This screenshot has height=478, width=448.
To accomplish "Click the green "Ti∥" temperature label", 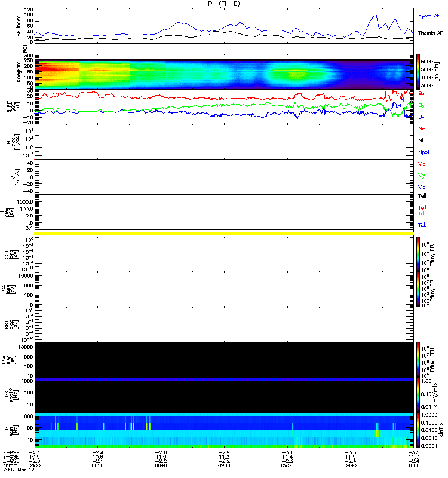I will tap(421, 213).
